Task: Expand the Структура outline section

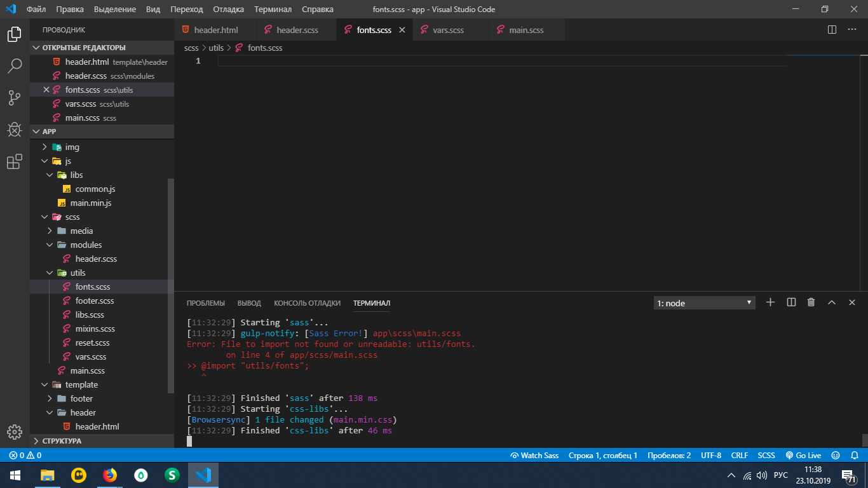Action: (x=102, y=440)
